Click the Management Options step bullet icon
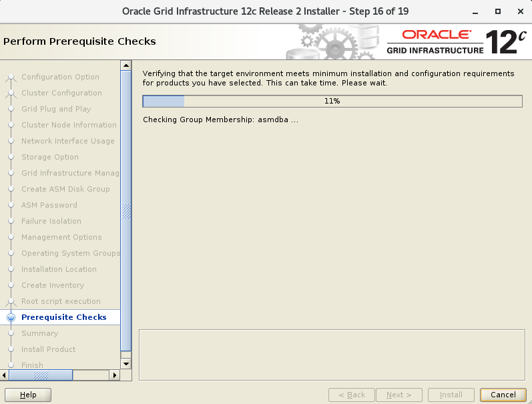The height and width of the screenshot is (404, 532). coord(11,237)
